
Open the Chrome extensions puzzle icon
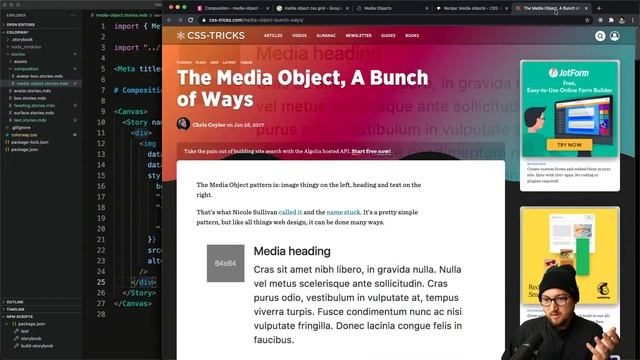pyautogui.click(x=611, y=20)
